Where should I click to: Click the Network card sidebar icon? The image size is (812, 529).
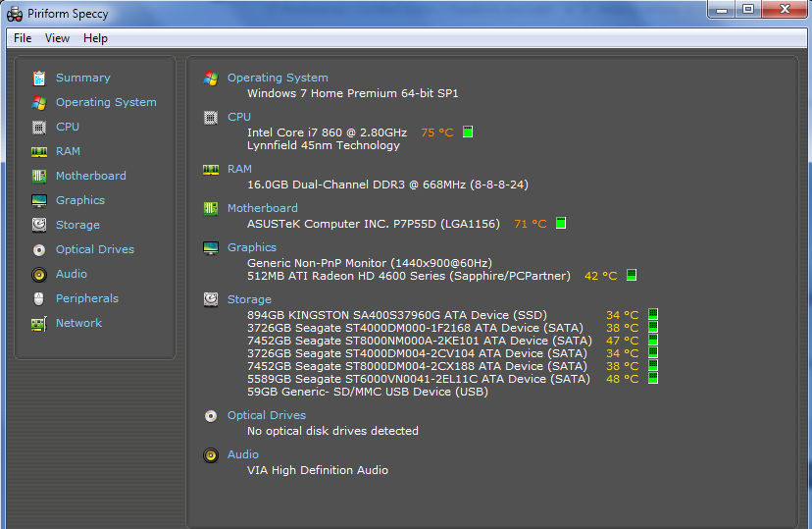[x=39, y=323]
